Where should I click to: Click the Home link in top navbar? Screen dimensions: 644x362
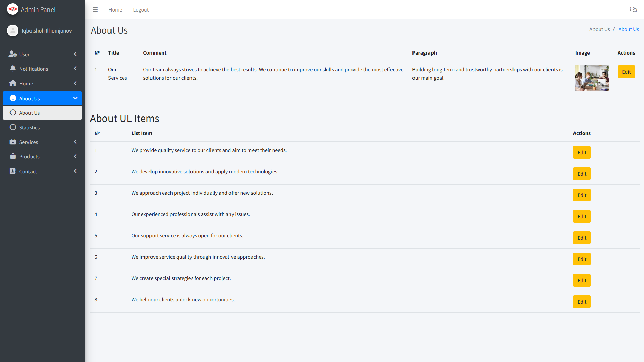coord(115,10)
